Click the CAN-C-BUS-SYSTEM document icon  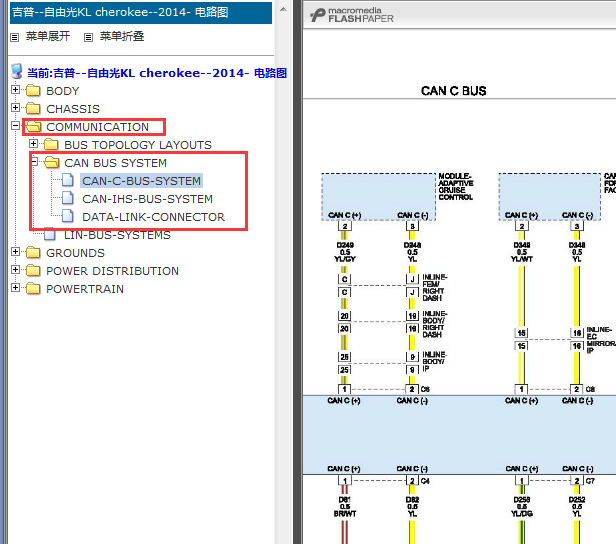68,180
